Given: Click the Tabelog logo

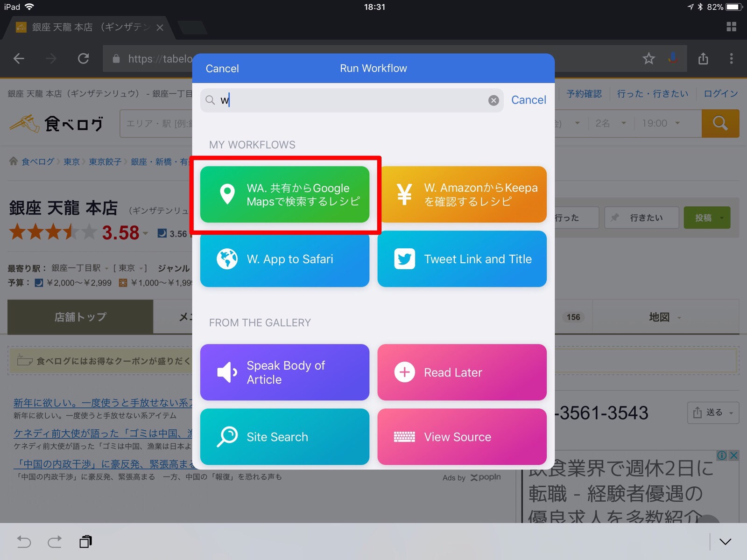Looking at the screenshot, I should (x=56, y=124).
